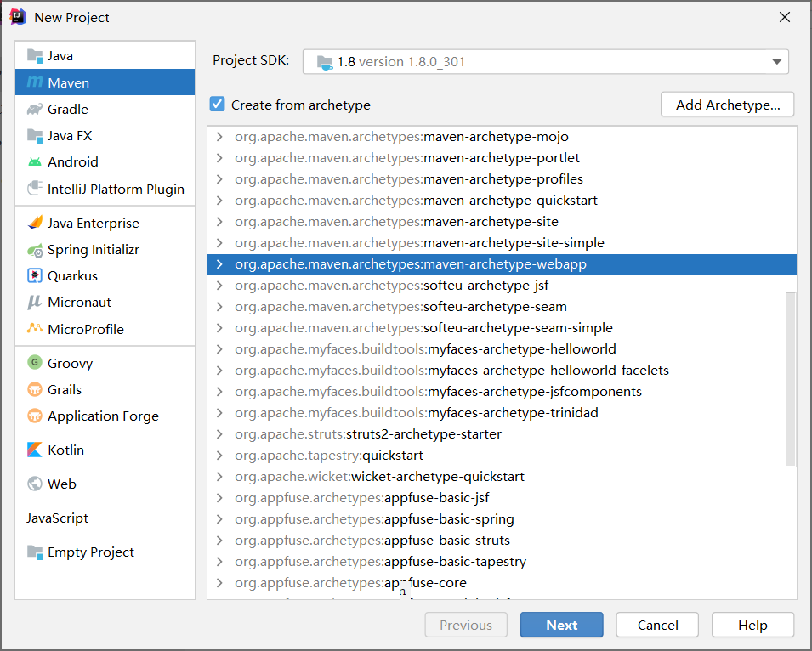Image resolution: width=812 pixels, height=651 pixels.
Task: Open the Project SDK dropdown arrow
Action: [x=776, y=62]
